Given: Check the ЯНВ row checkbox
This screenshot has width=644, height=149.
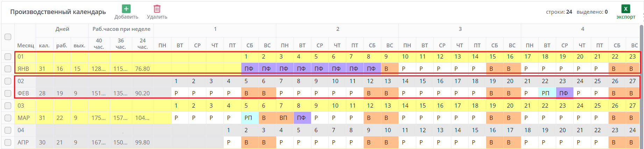Looking at the screenshot, I should tap(8, 69).
